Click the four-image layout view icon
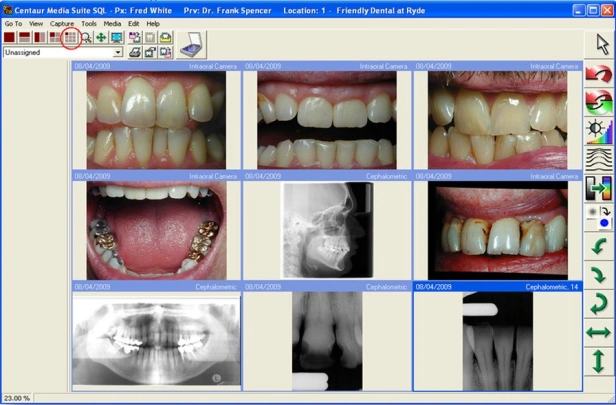The height and width of the screenshot is (405, 616). 55,37
